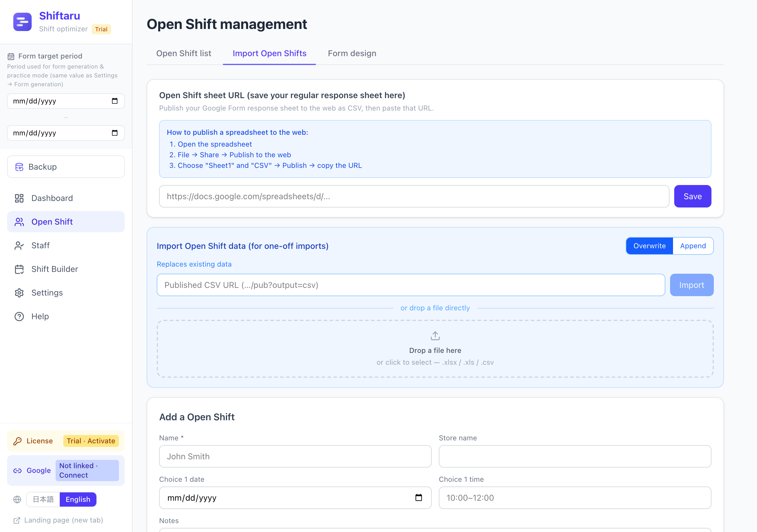
Task: Click the first Form target period date field
Action: (66, 101)
